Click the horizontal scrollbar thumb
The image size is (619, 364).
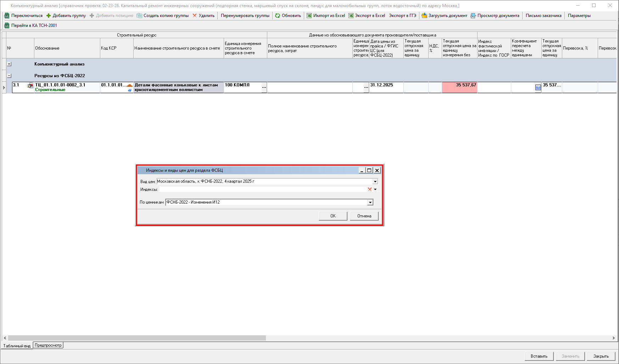pos(137,338)
